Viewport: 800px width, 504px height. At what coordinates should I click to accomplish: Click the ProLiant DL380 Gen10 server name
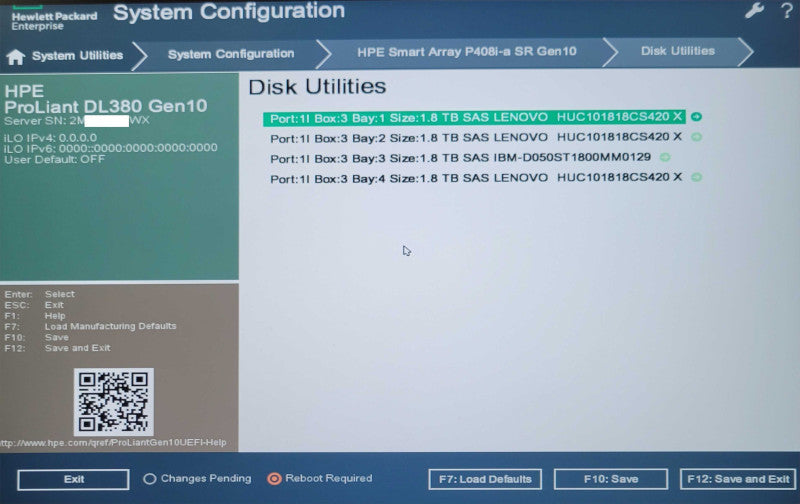pos(106,106)
